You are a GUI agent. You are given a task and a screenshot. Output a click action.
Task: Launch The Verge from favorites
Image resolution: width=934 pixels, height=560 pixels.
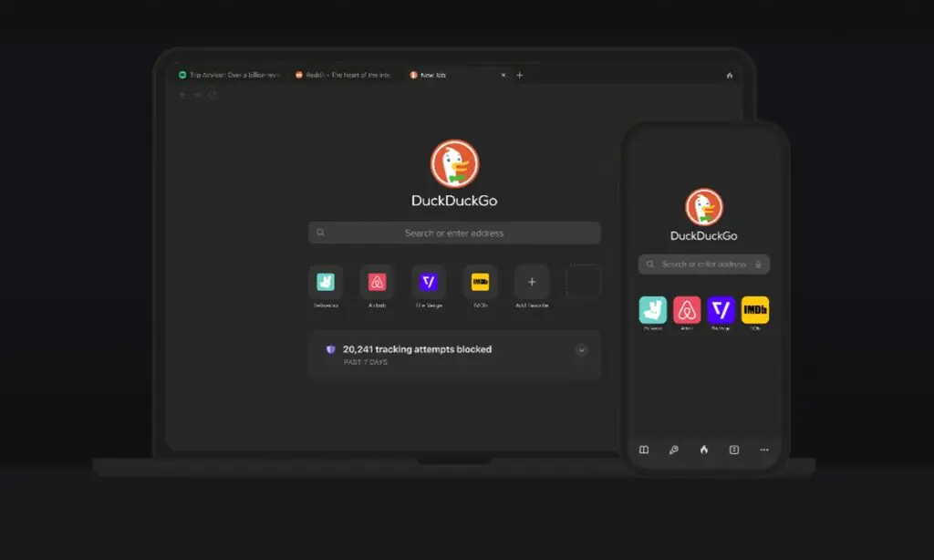click(428, 282)
